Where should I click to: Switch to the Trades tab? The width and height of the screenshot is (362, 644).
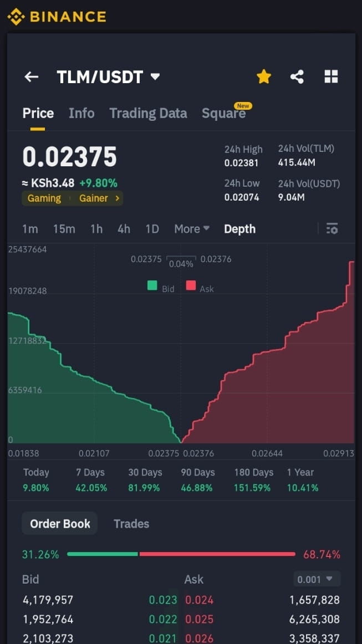coord(131,524)
